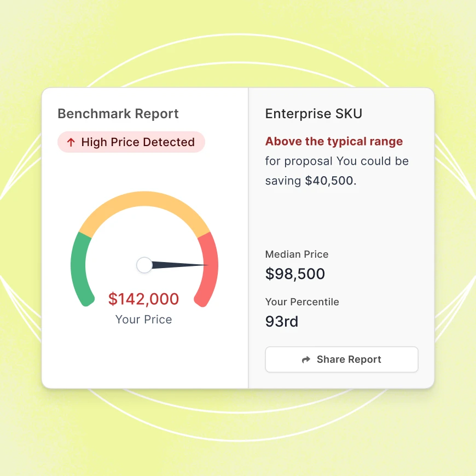
Task: Switch to the Benchmark Report panel
Action: [x=118, y=114]
